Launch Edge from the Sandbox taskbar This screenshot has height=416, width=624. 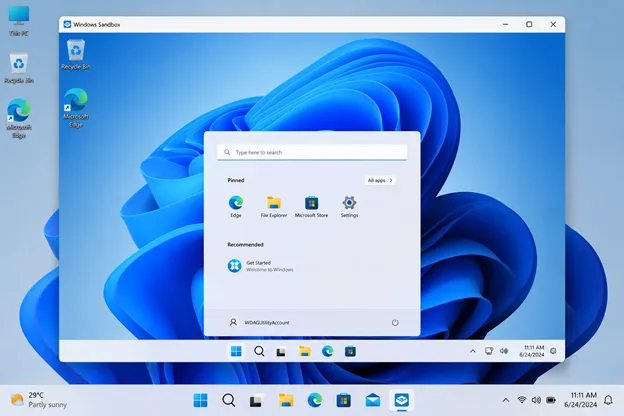coord(328,351)
